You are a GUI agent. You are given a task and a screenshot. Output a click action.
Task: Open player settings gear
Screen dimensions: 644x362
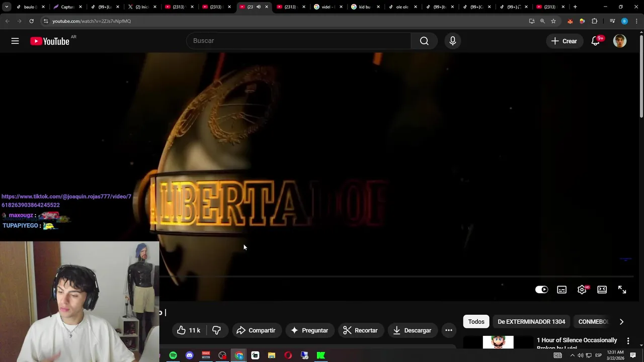pyautogui.click(x=582, y=290)
